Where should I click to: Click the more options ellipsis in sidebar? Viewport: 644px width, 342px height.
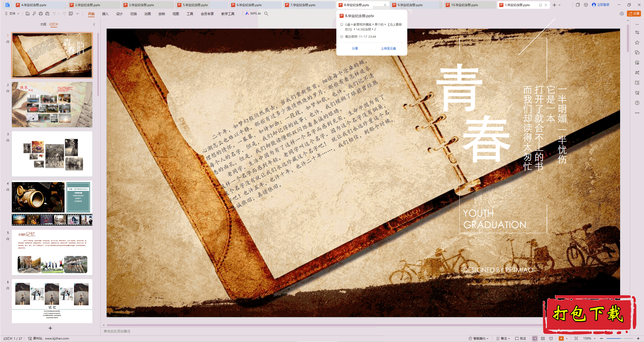tap(637, 113)
